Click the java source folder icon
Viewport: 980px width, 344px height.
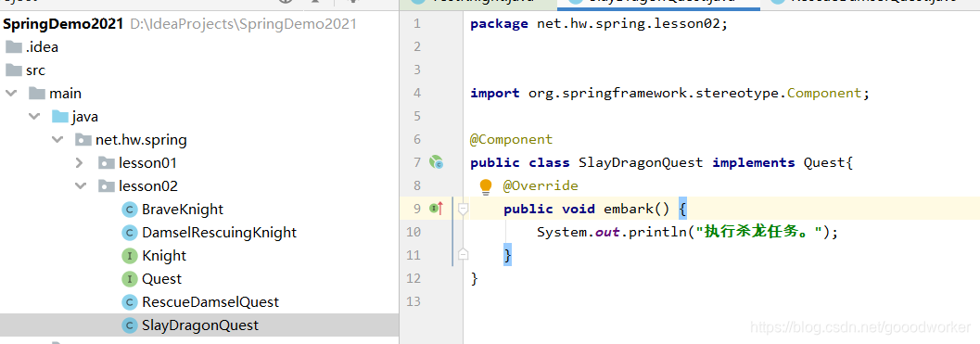(59, 117)
